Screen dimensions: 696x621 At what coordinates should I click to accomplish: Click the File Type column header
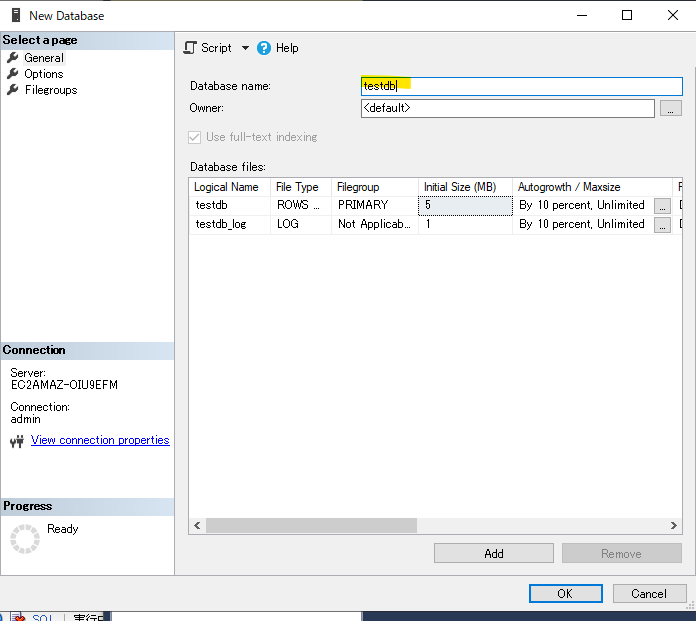pos(301,187)
